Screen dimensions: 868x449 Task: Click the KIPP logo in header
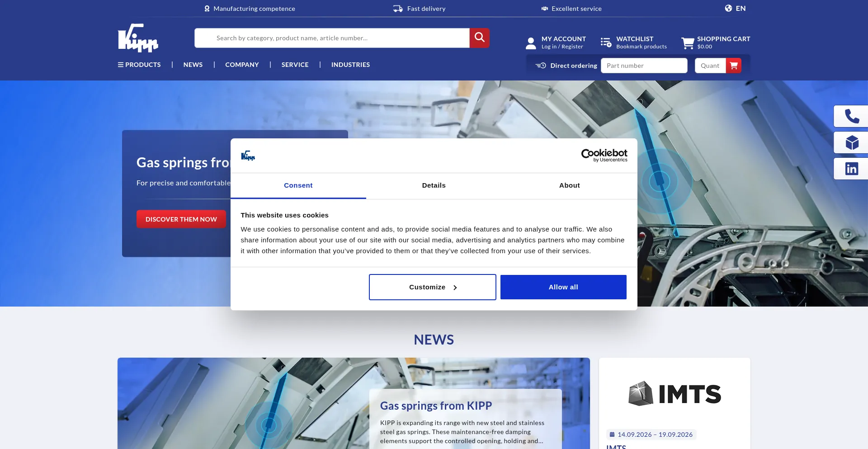tap(138, 38)
